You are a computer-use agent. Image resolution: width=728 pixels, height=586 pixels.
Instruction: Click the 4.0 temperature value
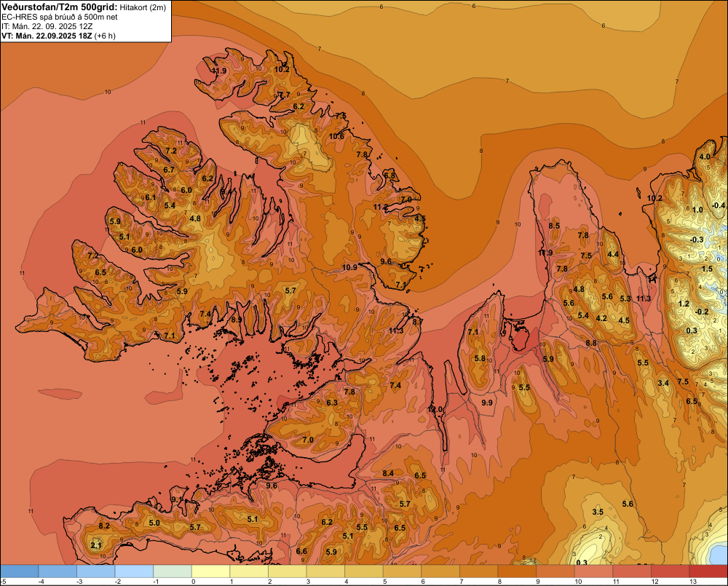tap(705, 157)
